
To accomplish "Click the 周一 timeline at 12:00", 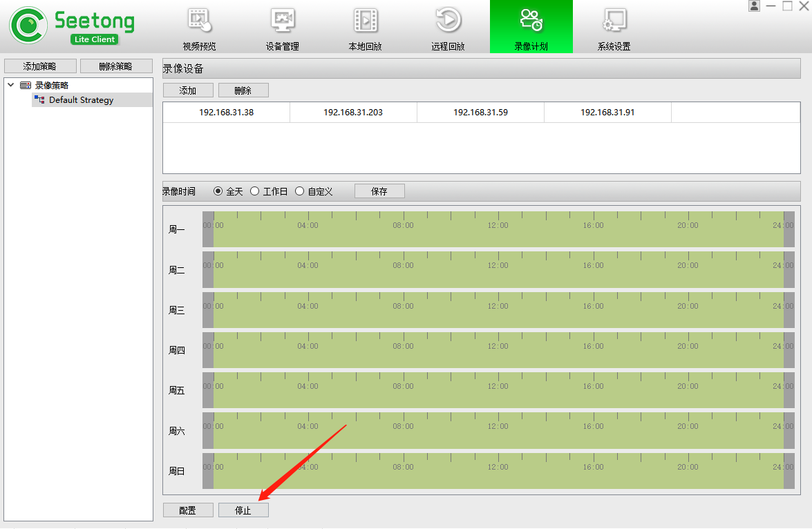I will (x=498, y=233).
